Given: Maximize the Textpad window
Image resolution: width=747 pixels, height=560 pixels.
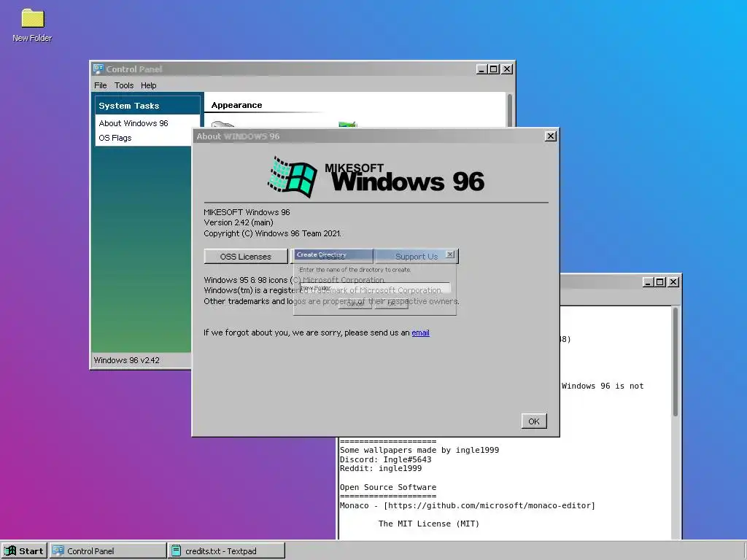Looking at the screenshot, I should (660, 282).
